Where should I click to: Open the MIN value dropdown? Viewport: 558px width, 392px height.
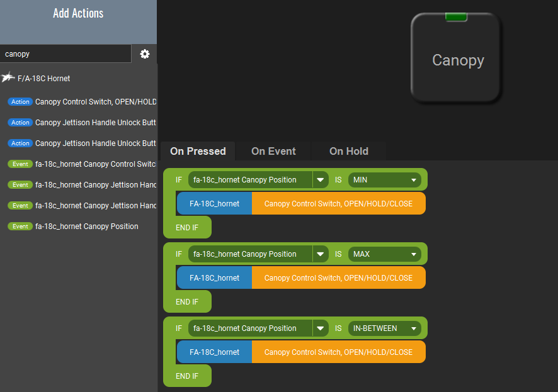click(x=385, y=180)
